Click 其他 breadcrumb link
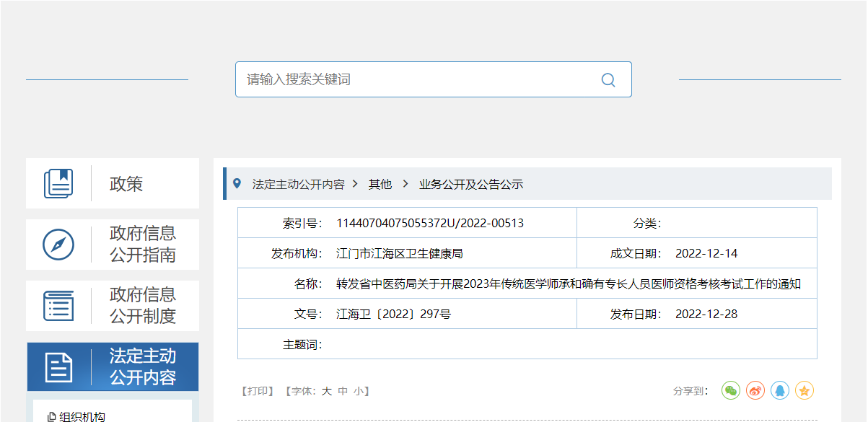The width and height of the screenshot is (868, 422). 380,185
